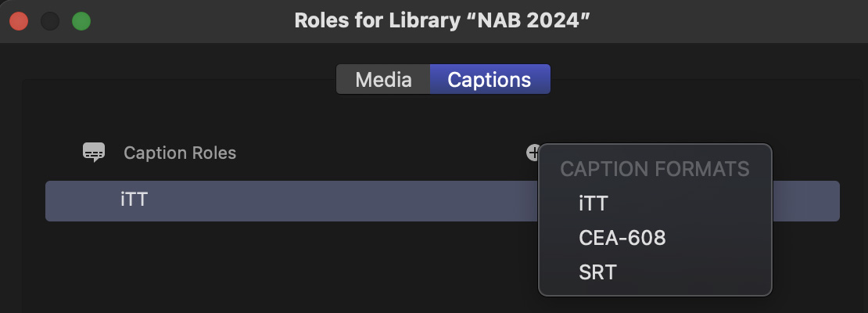This screenshot has width=868, height=313.
Task: Choose iTT from the Caption Formats menu
Action: [x=594, y=203]
